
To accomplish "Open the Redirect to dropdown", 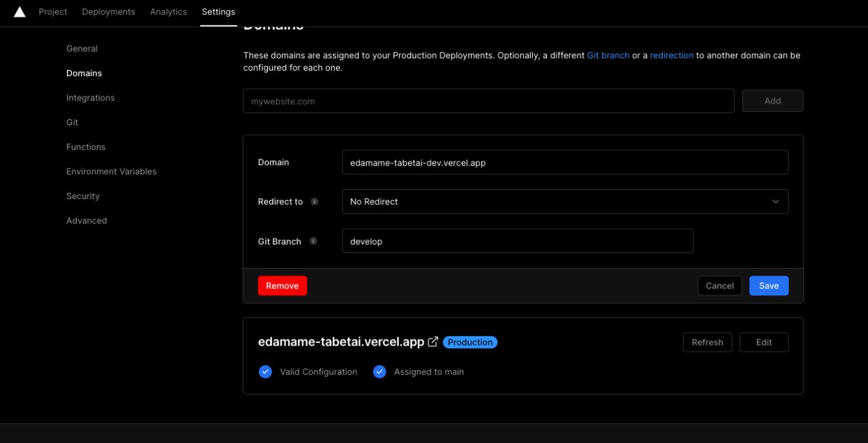I will [x=565, y=202].
